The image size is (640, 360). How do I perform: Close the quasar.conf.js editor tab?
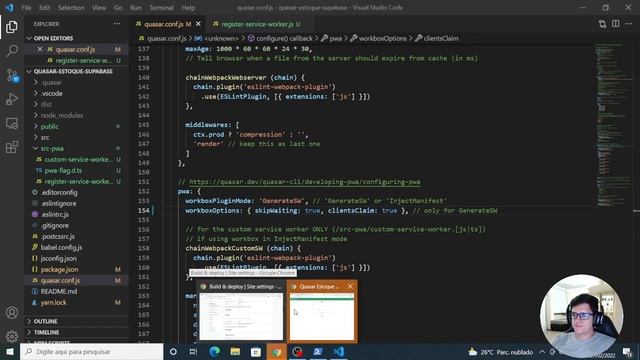[x=198, y=24]
